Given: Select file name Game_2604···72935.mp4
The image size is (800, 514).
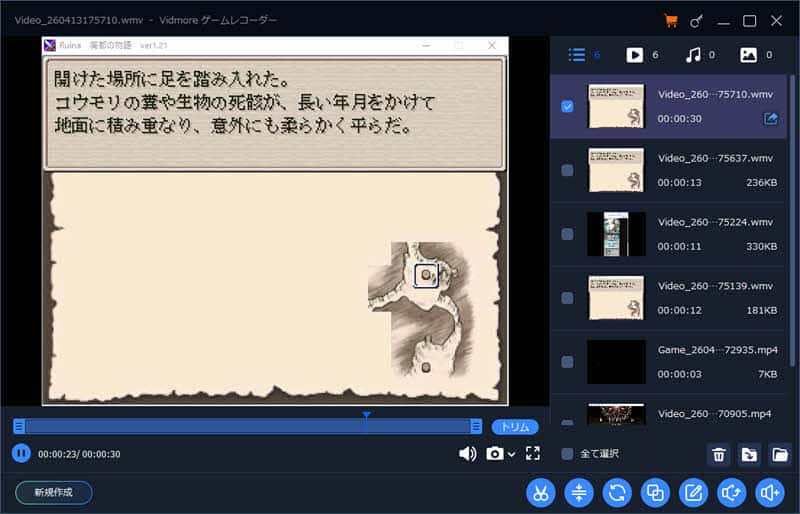Looking at the screenshot, I should [717, 350].
